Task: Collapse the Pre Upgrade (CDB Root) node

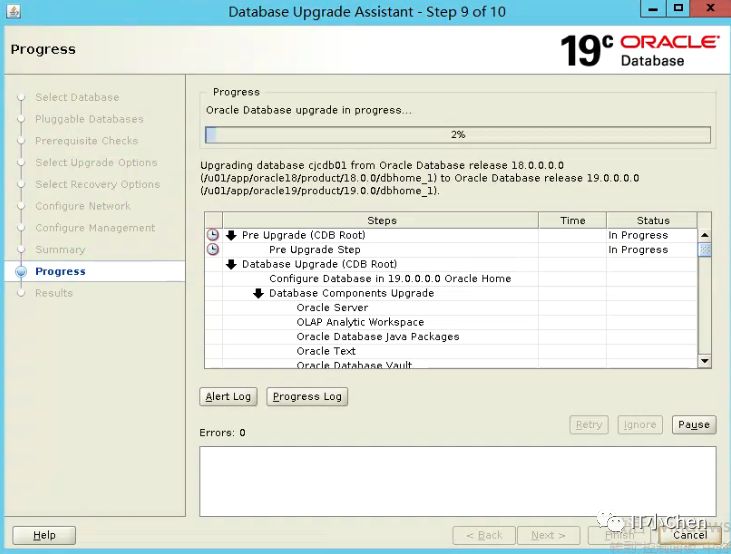Action: (231, 235)
